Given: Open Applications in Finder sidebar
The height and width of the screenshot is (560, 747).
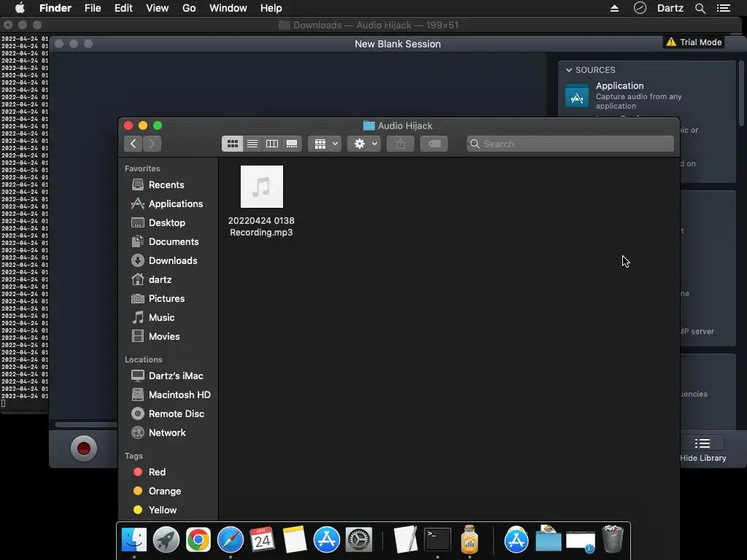Looking at the screenshot, I should coord(166,204).
